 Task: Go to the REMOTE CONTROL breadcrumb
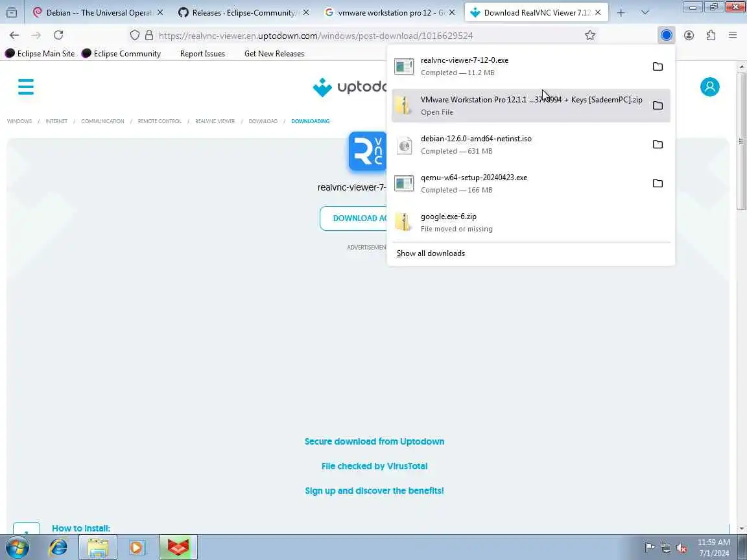coord(160,121)
